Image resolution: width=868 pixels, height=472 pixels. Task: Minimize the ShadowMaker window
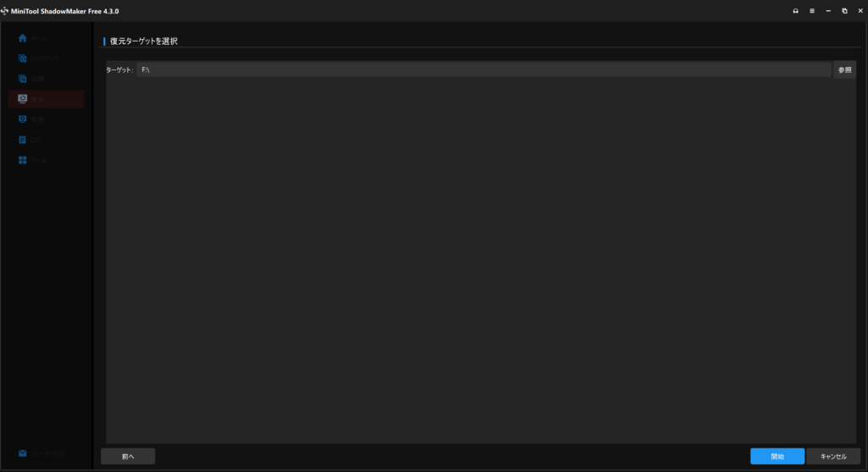click(x=828, y=11)
